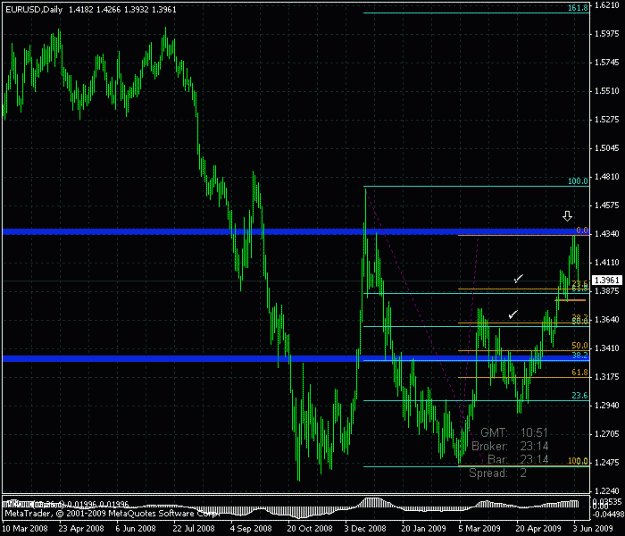Click the 6 Jun 2008 date label

click(136, 529)
